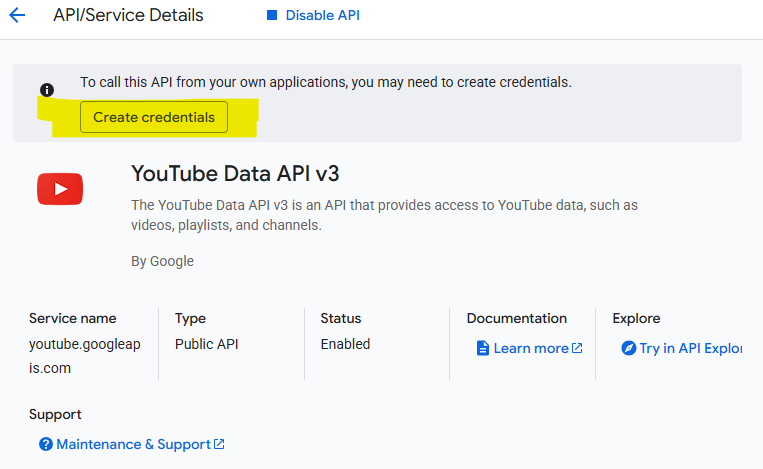
Task: Click the question mark icon beside Maintenance & Support
Action: pyautogui.click(x=46, y=444)
